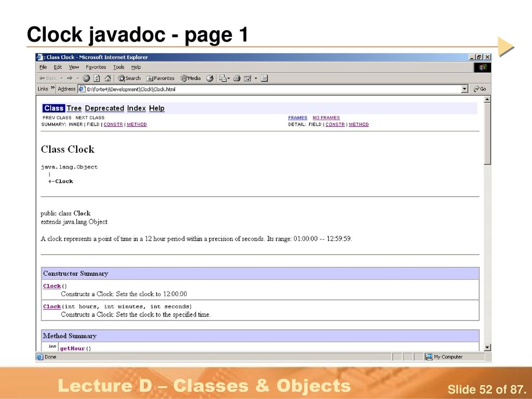The height and width of the screenshot is (399, 532).
Task: Select the Class navigation tab
Action: (54, 108)
